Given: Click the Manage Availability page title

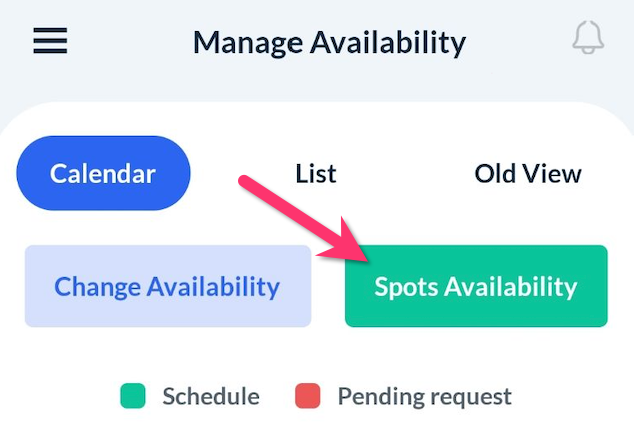Looking at the screenshot, I should coord(329,43).
